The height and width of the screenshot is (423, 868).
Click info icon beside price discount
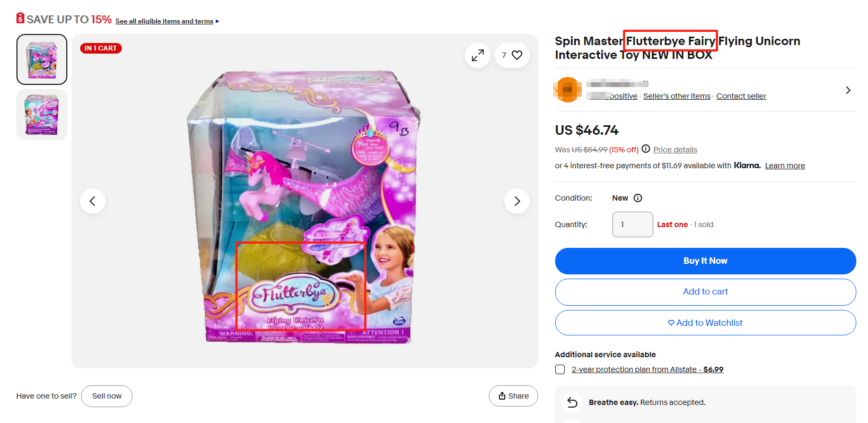pyautogui.click(x=646, y=149)
